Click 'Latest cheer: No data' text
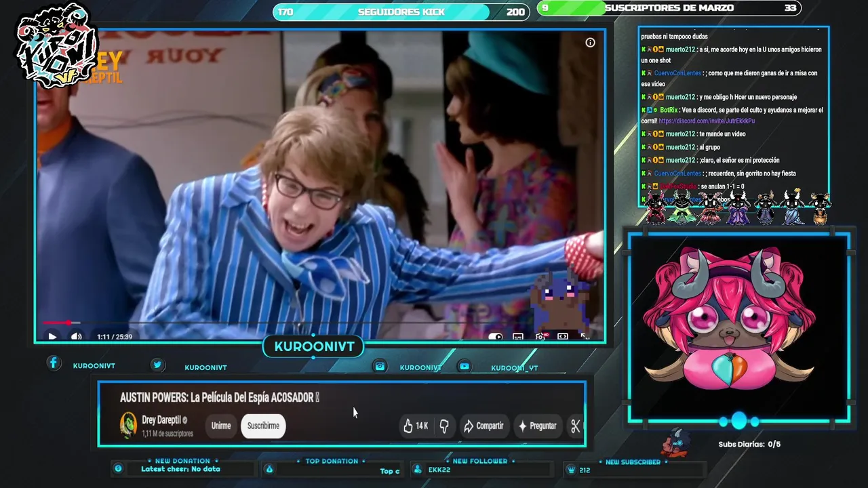This screenshot has width=868, height=488. (x=180, y=469)
